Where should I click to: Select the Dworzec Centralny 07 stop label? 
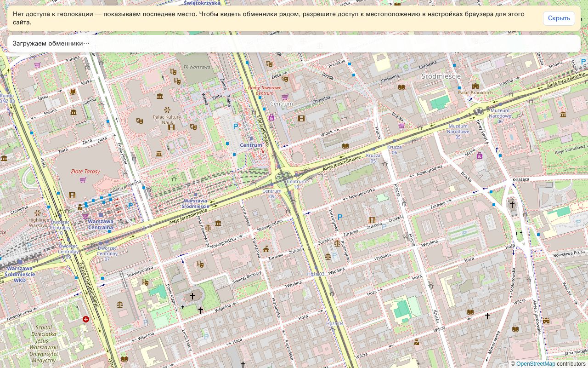pyautogui.click(x=107, y=251)
